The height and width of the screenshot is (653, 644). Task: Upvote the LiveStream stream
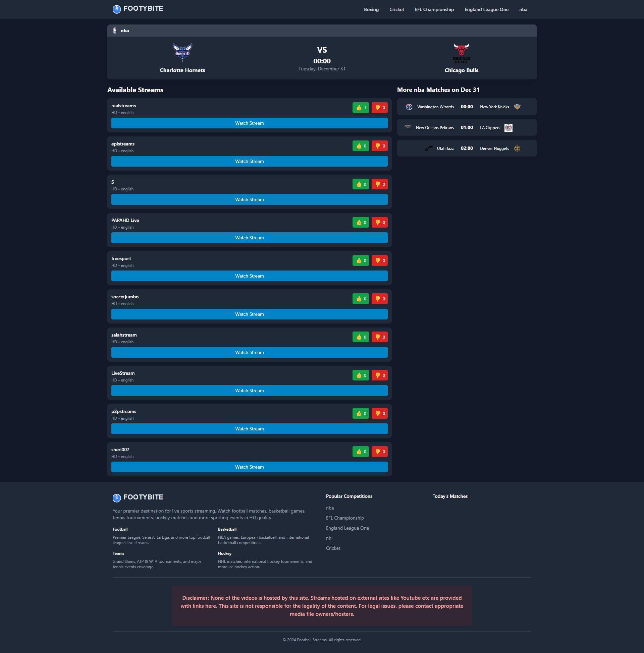(x=361, y=375)
